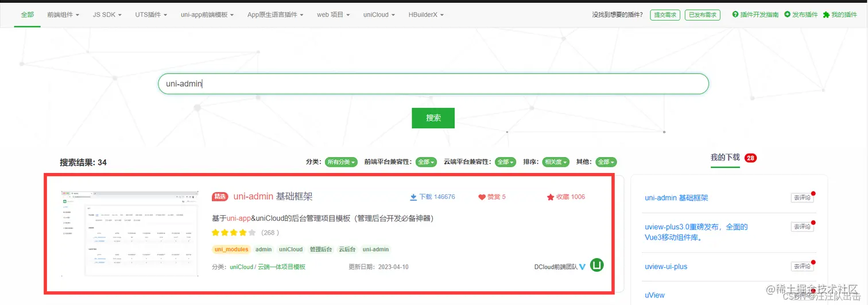Screen dimensions: 868x305
Task: Click the heart icon beside 赞赏 5
Action: click(482, 197)
